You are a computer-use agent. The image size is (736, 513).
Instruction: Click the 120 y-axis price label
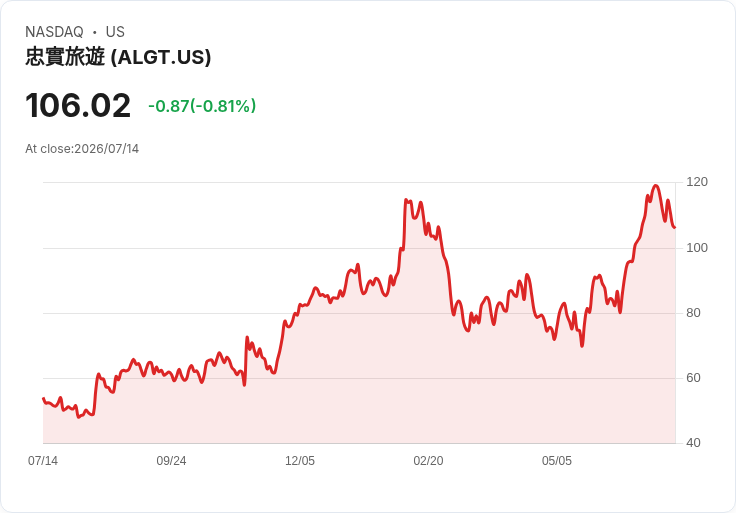coord(697,182)
